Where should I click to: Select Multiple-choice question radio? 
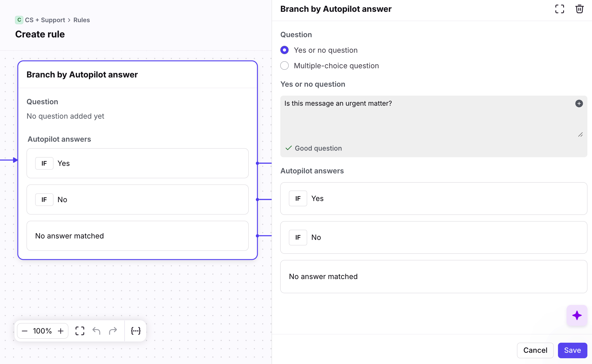point(284,66)
